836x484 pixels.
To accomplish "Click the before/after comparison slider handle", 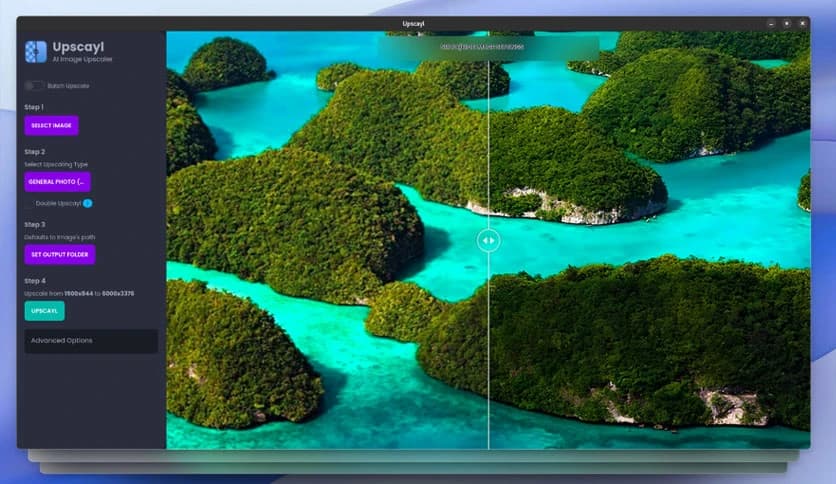I will pos(488,240).
